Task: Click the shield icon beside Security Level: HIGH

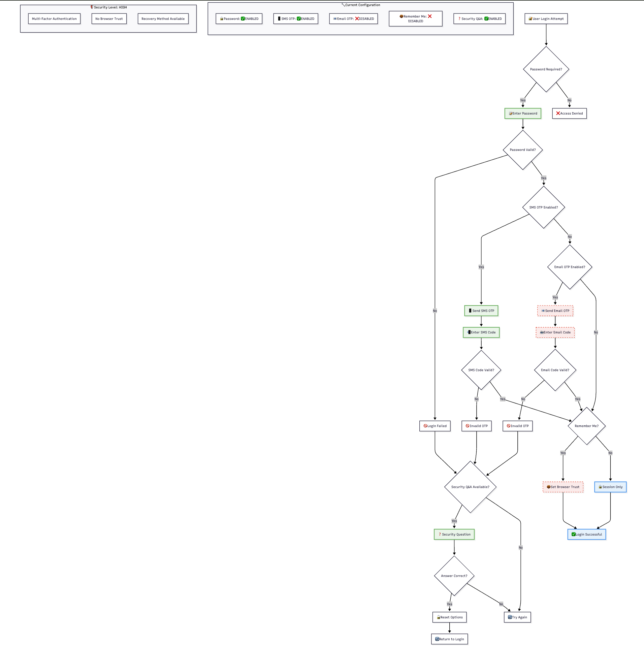Action: (92, 7)
